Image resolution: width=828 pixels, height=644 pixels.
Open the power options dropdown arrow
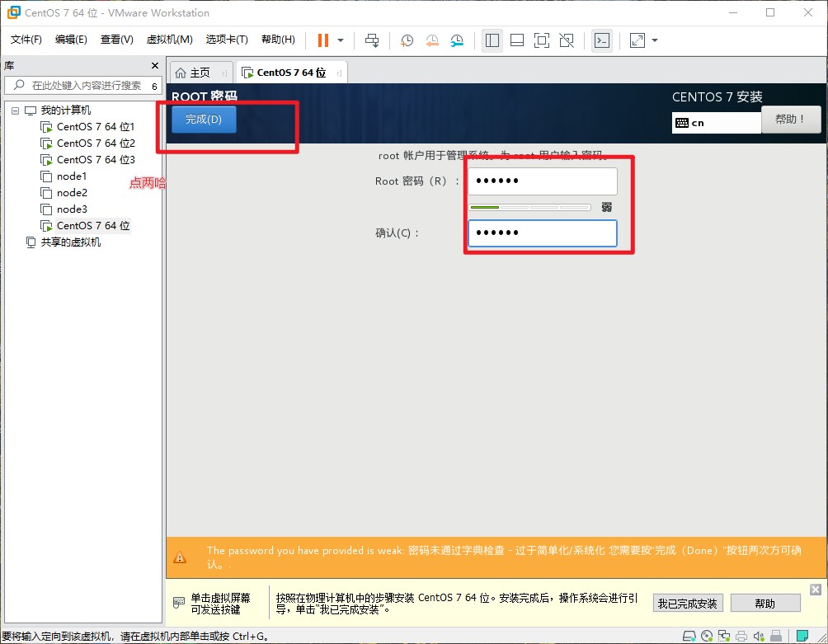click(x=341, y=40)
